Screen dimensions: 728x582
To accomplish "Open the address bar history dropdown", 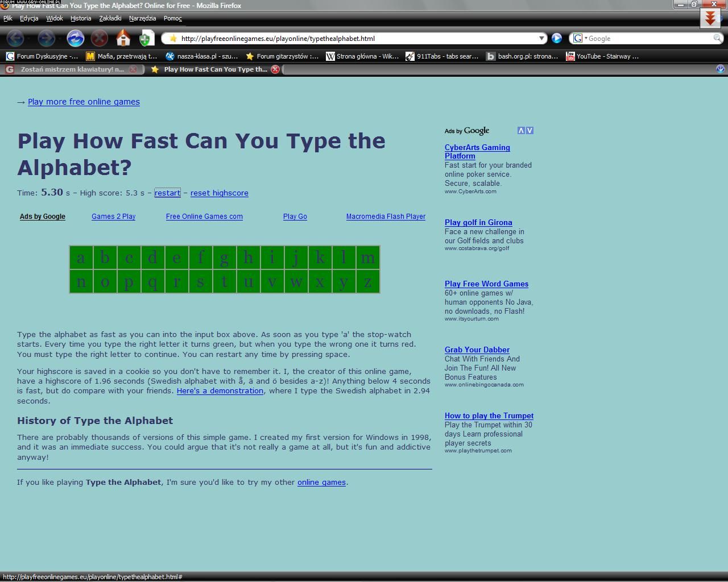I will tap(541, 38).
